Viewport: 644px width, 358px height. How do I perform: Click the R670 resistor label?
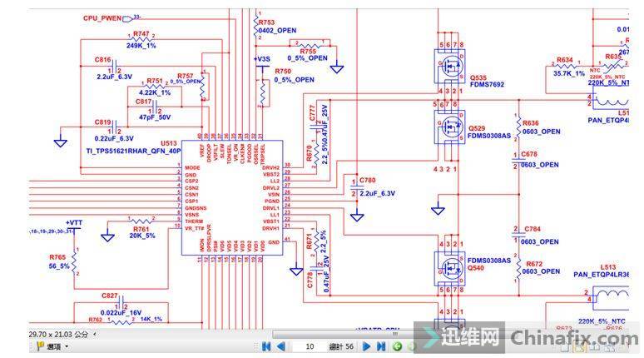pos(310,154)
